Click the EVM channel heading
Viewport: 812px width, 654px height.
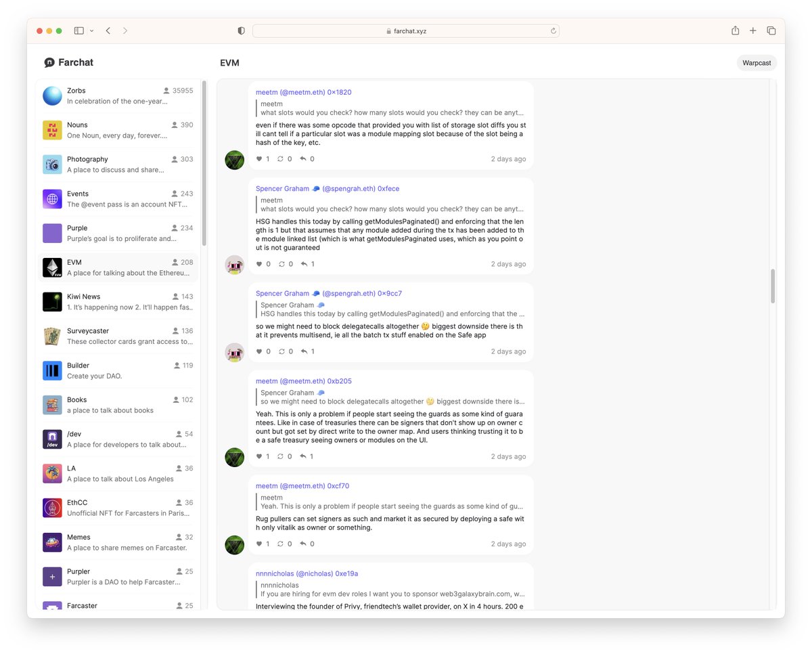pos(229,63)
